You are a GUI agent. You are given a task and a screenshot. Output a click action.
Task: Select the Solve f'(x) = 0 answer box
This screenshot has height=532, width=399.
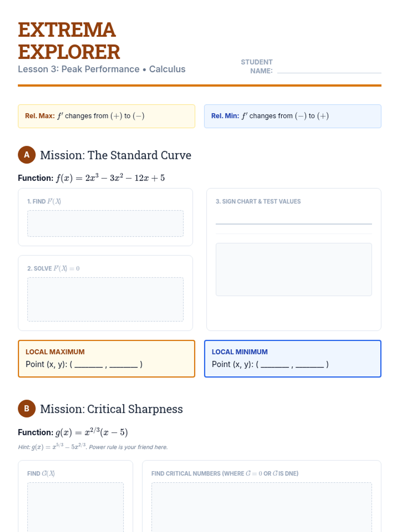click(x=105, y=299)
